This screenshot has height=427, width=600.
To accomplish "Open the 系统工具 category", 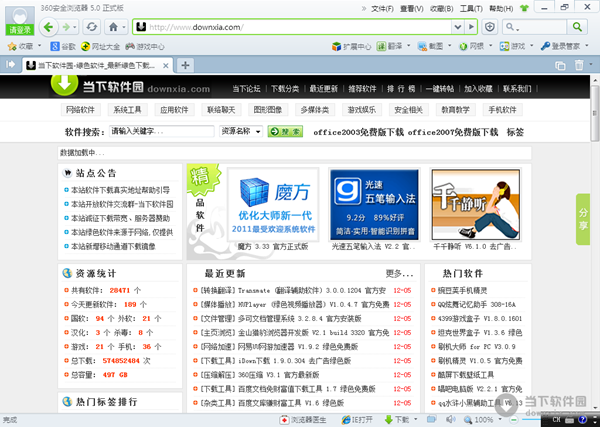I will (127, 110).
